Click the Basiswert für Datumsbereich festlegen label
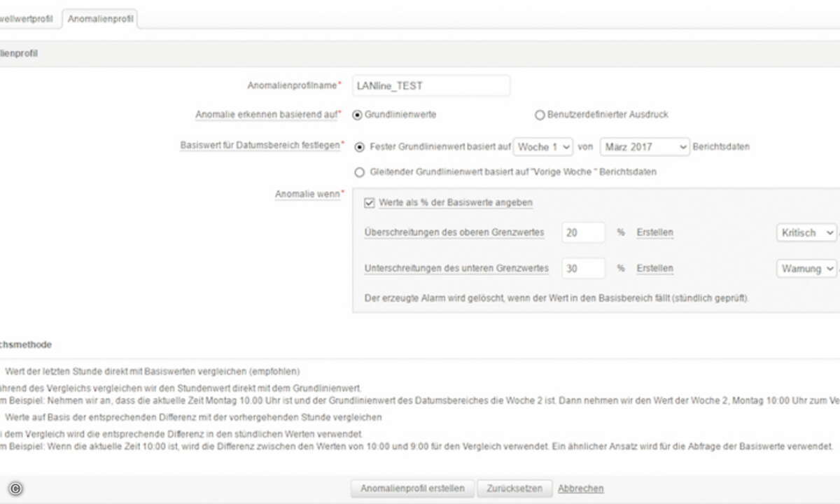 [x=261, y=145]
